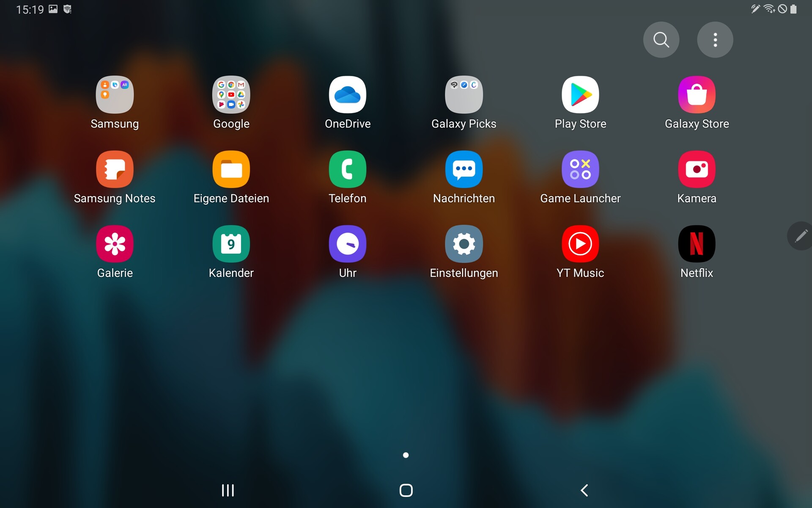The image size is (812, 508).
Task: Open the Uhr clock app
Action: pos(347,244)
